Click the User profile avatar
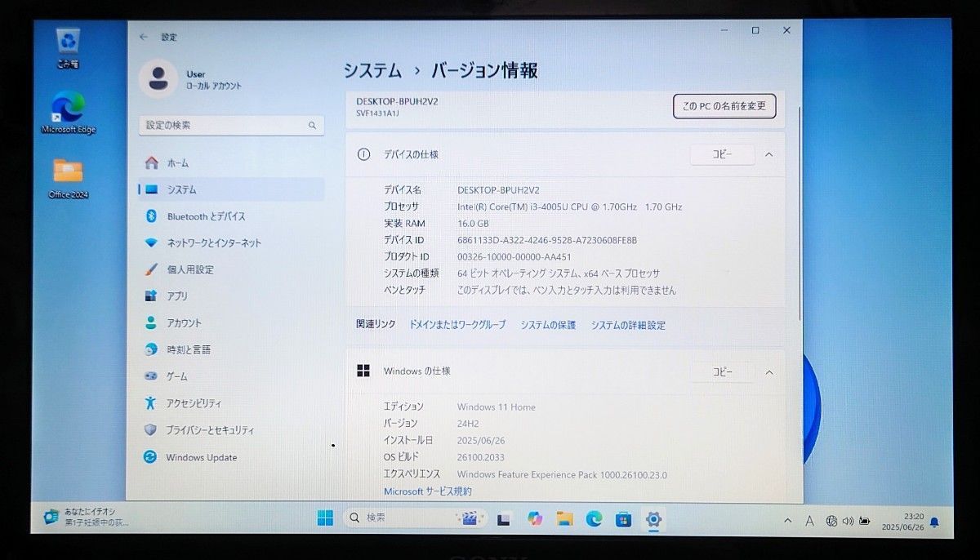This screenshot has height=560, width=980. tap(158, 78)
